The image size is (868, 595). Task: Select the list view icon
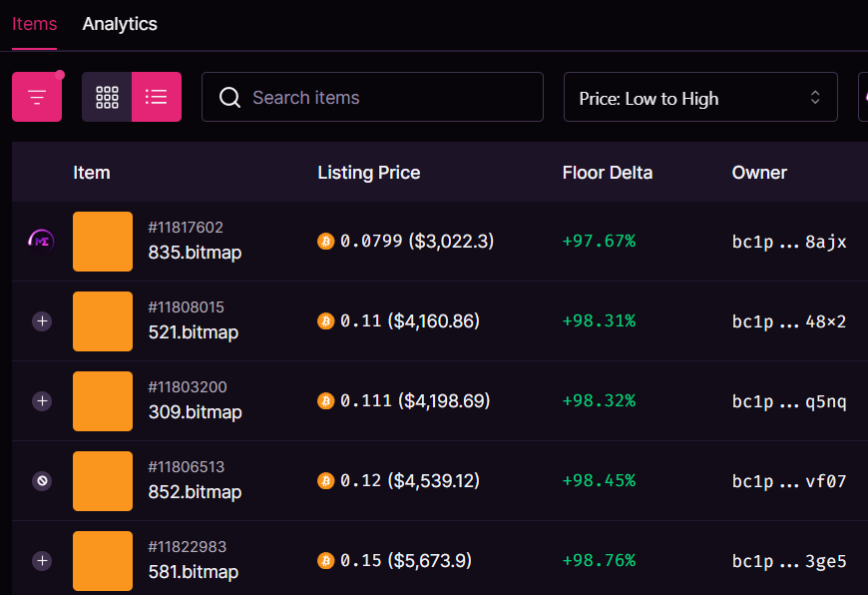pos(157,97)
